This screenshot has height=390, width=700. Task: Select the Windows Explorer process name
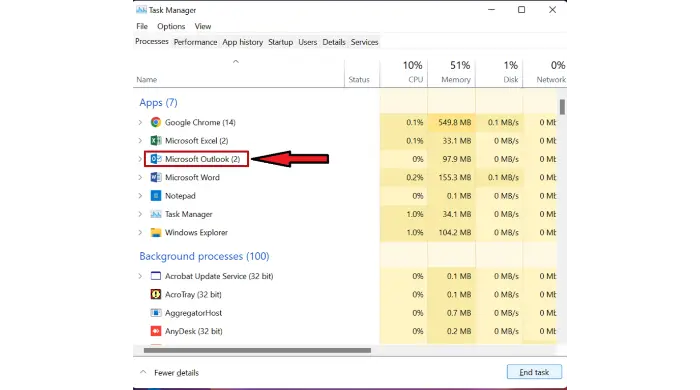[x=196, y=232]
